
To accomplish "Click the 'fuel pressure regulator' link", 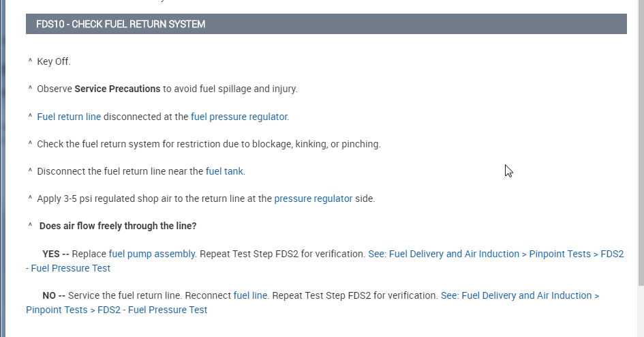I will point(239,117).
